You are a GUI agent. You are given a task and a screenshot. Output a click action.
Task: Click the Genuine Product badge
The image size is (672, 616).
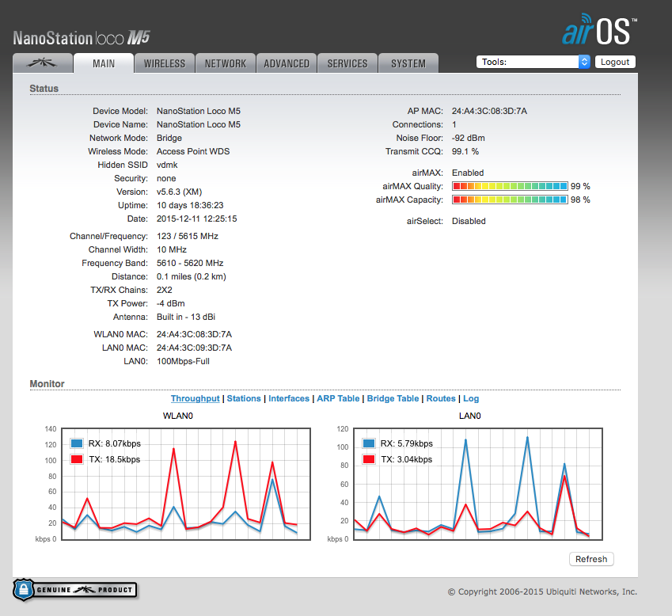[74, 589]
